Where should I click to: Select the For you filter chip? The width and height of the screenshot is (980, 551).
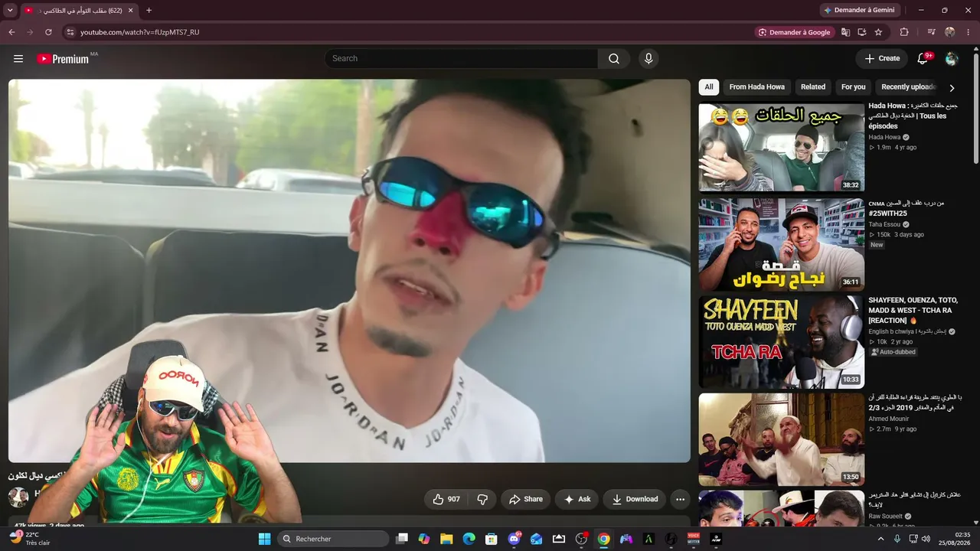(x=854, y=87)
